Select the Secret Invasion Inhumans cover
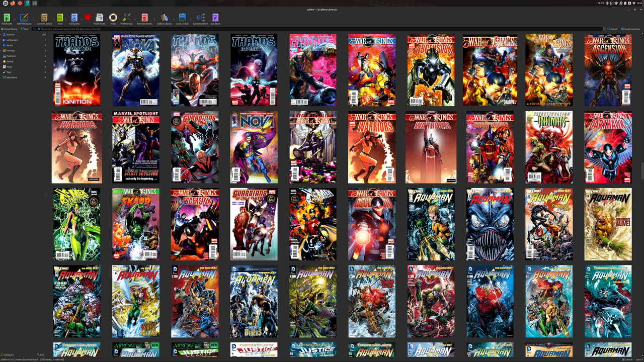This screenshot has height=362, width=644. coord(549,147)
